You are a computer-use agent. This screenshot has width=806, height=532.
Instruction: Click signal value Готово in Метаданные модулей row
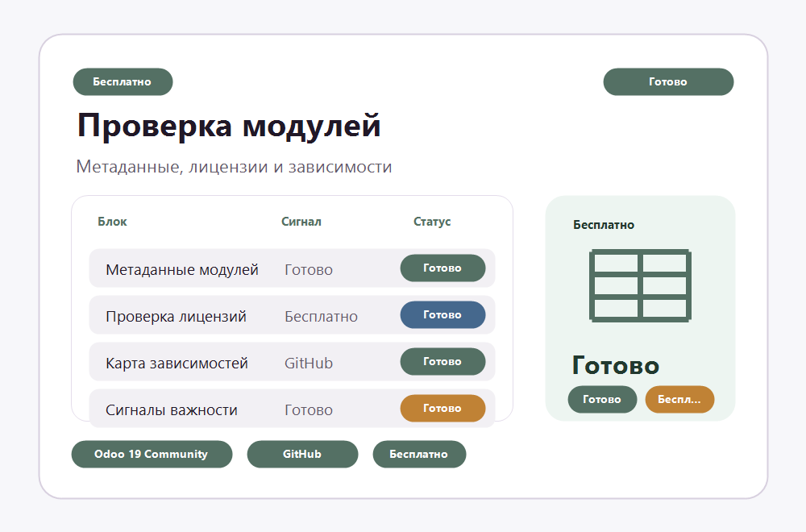(x=309, y=270)
